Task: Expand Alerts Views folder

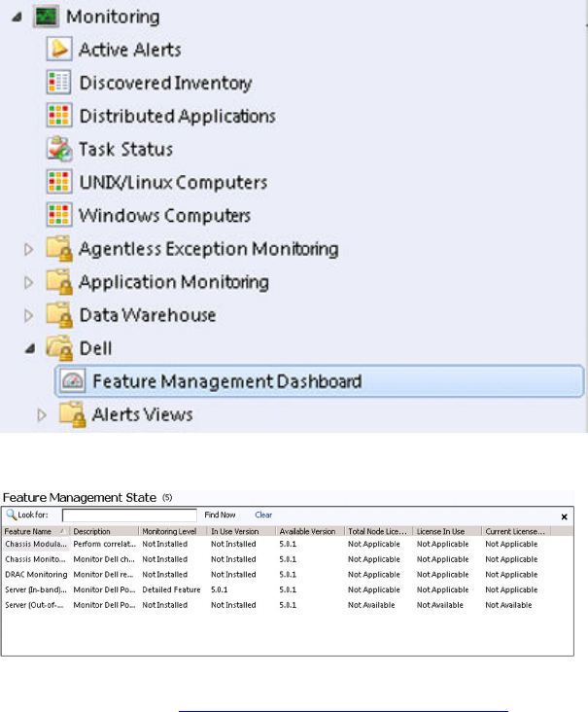Action: click(42, 415)
